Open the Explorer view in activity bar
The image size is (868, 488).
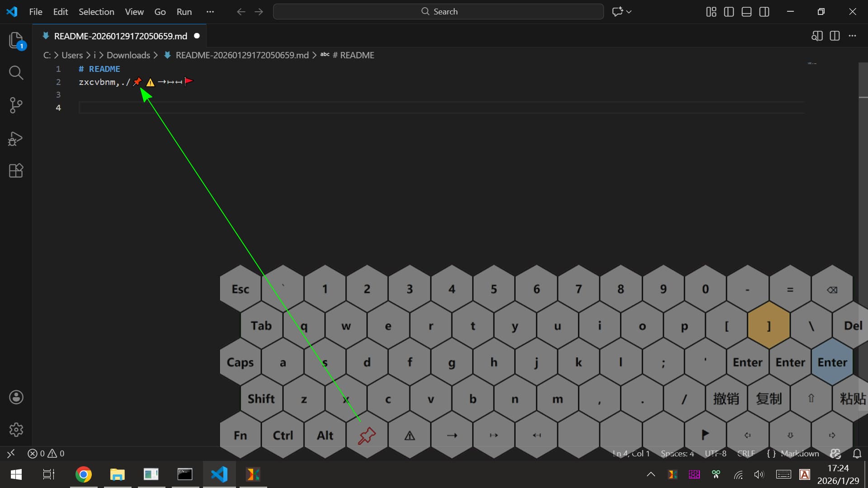16,40
